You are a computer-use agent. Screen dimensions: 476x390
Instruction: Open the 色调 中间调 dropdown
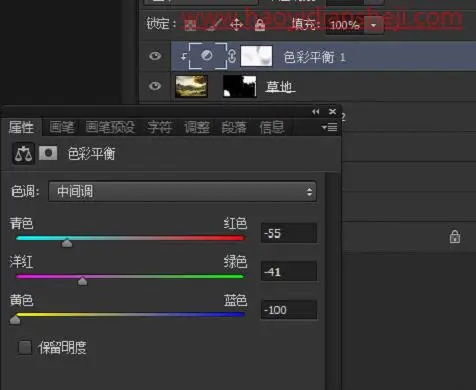coord(182,192)
